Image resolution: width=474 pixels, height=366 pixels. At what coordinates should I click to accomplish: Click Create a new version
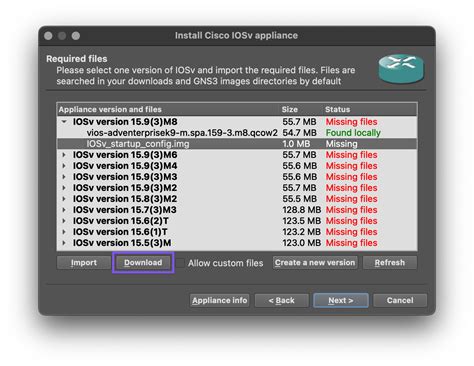coord(315,263)
